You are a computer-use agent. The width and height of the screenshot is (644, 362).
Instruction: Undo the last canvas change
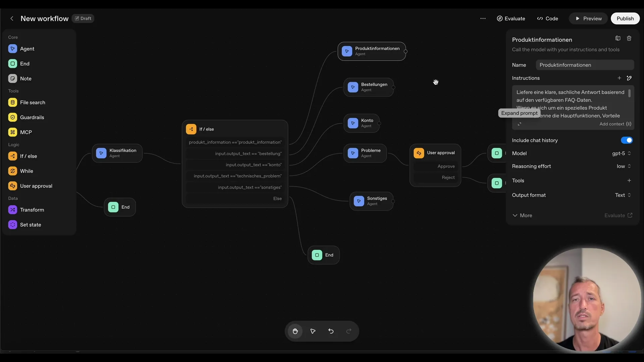[x=331, y=331]
